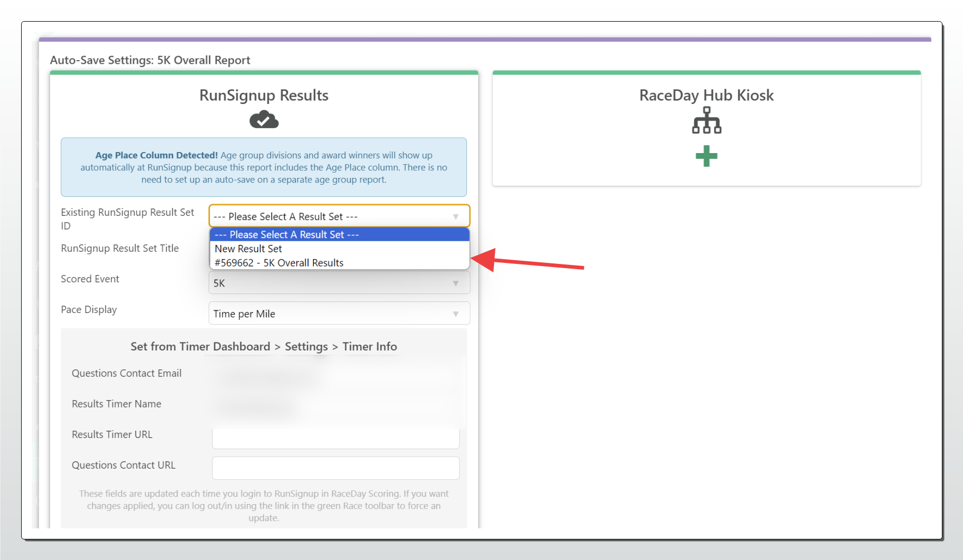Add RaceDay Hub Kiosk with green plus
963x560 pixels.
pos(706,156)
